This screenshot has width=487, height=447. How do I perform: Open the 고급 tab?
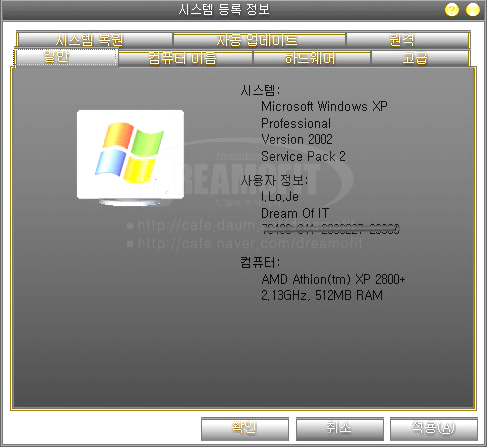pyautogui.click(x=420, y=59)
